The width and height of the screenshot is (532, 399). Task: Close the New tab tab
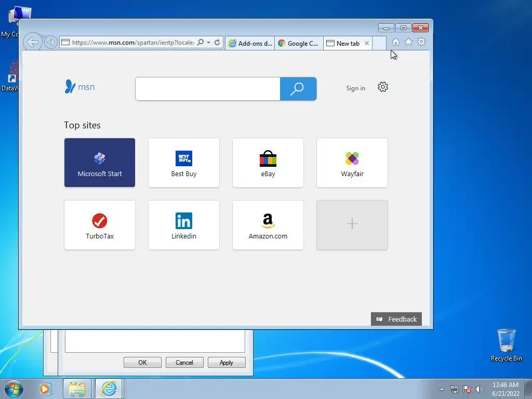click(x=366, y=43)
